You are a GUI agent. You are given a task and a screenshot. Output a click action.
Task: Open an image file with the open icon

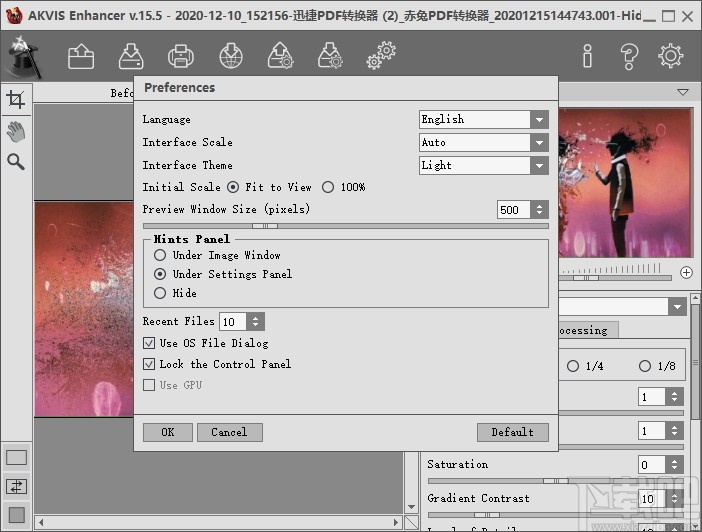81,56
